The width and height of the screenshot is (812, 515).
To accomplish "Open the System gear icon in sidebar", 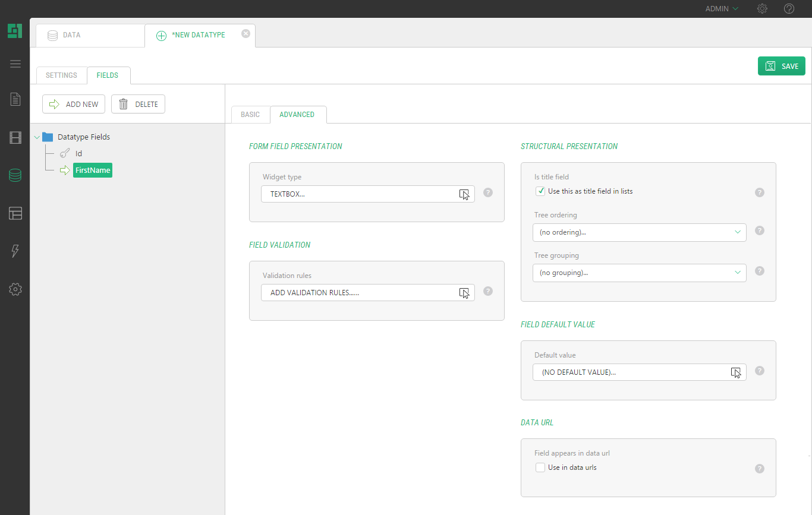I will point(15,289).
